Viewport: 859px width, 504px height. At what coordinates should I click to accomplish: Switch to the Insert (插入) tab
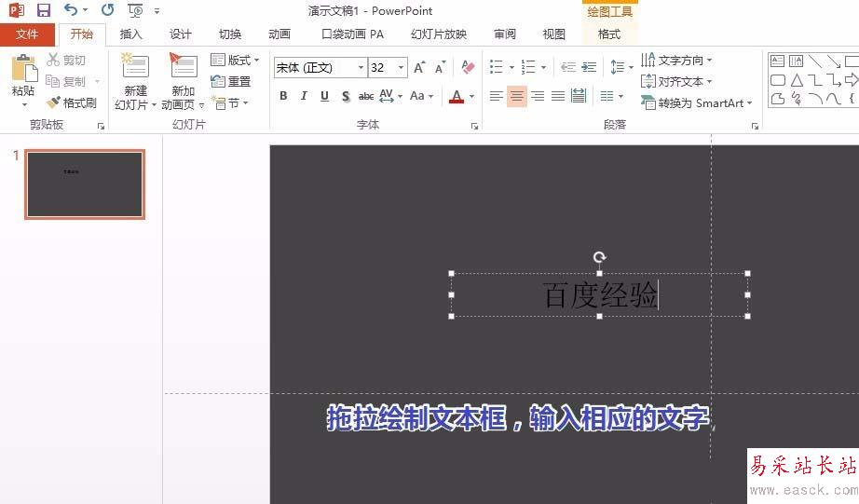click(x=130, y=34)
